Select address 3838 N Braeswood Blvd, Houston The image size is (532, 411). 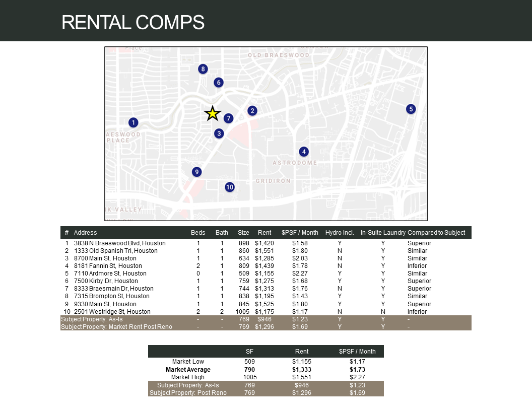point(120,243)
